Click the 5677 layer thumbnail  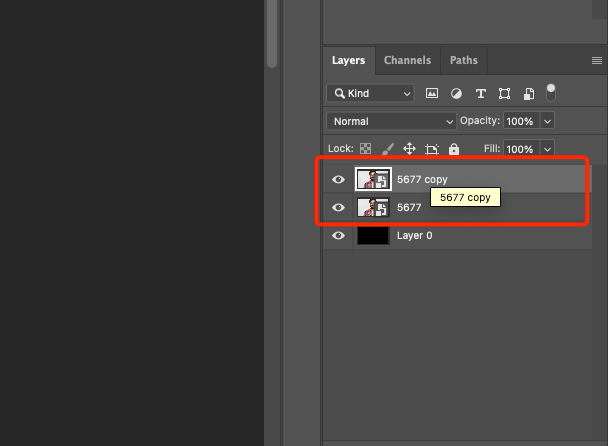coord(373,207)
